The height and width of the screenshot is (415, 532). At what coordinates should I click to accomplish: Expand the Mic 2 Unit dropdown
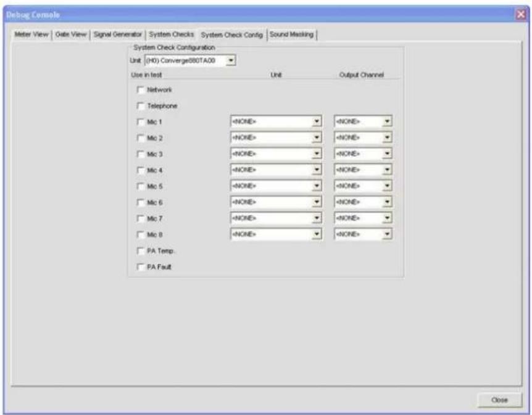276,138
